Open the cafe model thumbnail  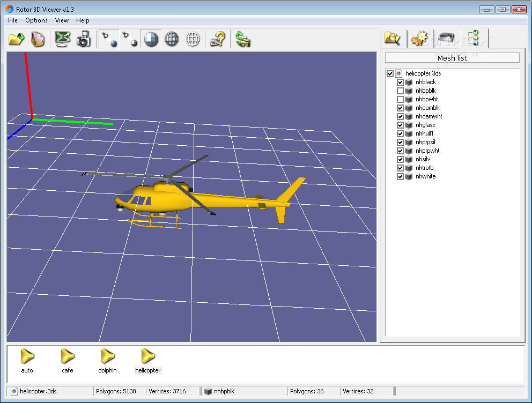[67, 361]
